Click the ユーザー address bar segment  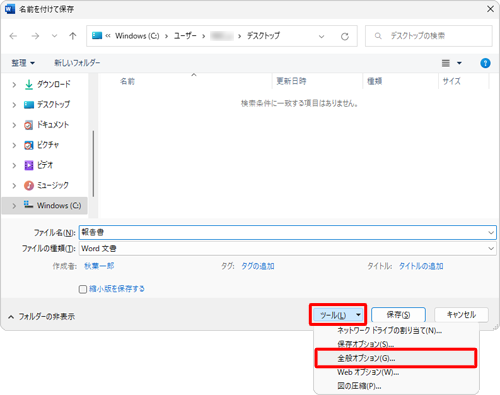tap(185, 36)
